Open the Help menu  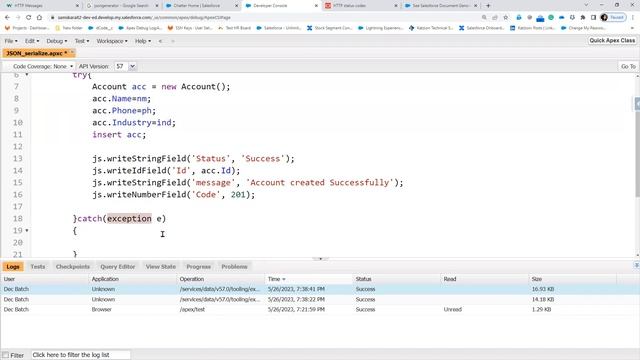tap(143, 41)
